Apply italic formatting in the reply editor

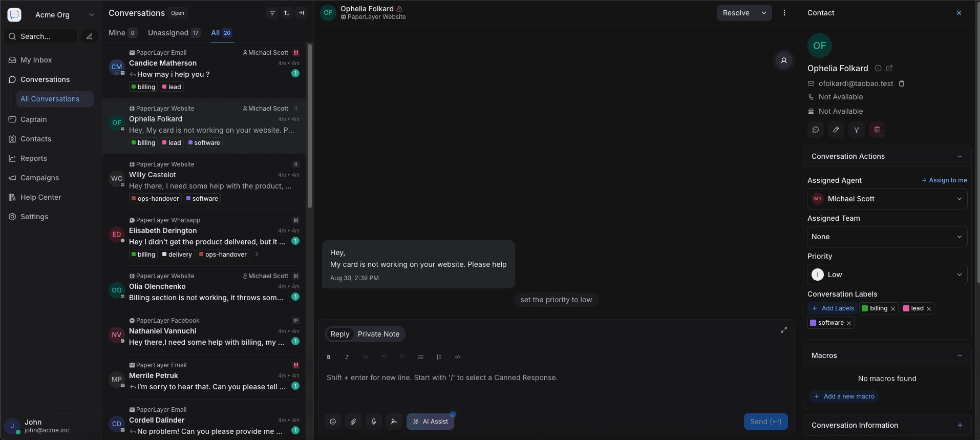(347, 357)
